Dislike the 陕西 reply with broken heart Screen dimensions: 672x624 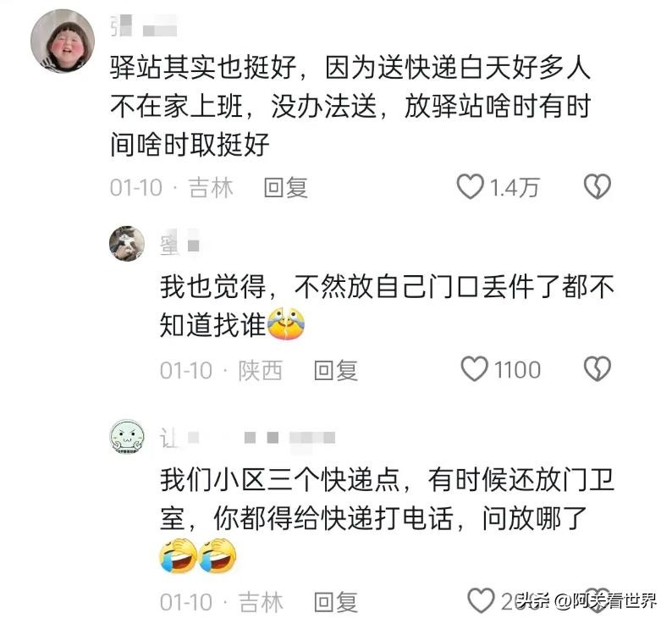[598, 369]
